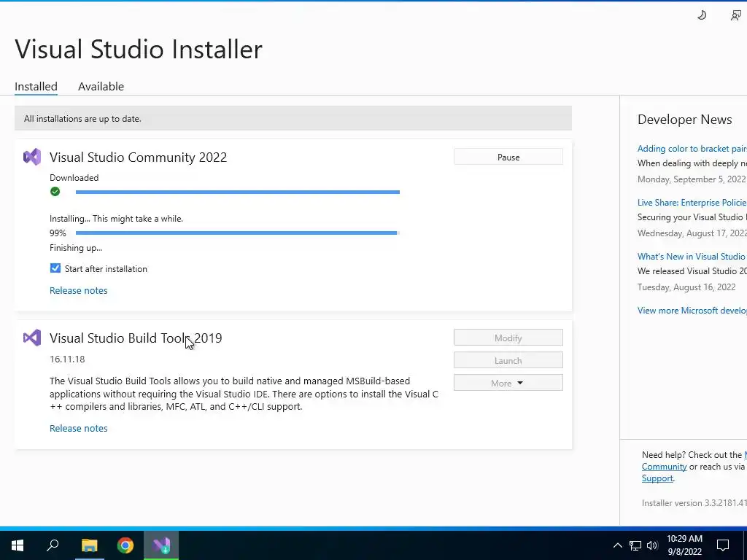Click the Downloaded status label
The image size is (747, 560).
(x=74, y=178)
